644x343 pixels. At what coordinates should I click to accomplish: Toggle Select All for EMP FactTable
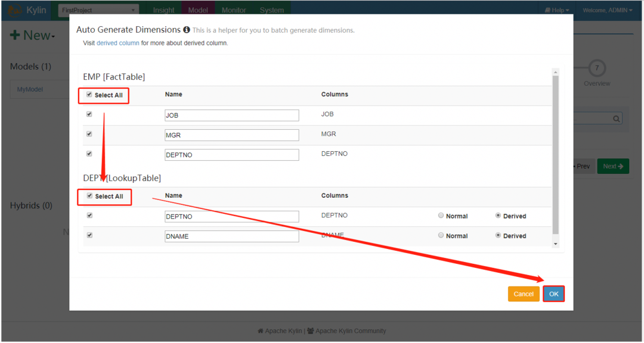tap(89, 95)
